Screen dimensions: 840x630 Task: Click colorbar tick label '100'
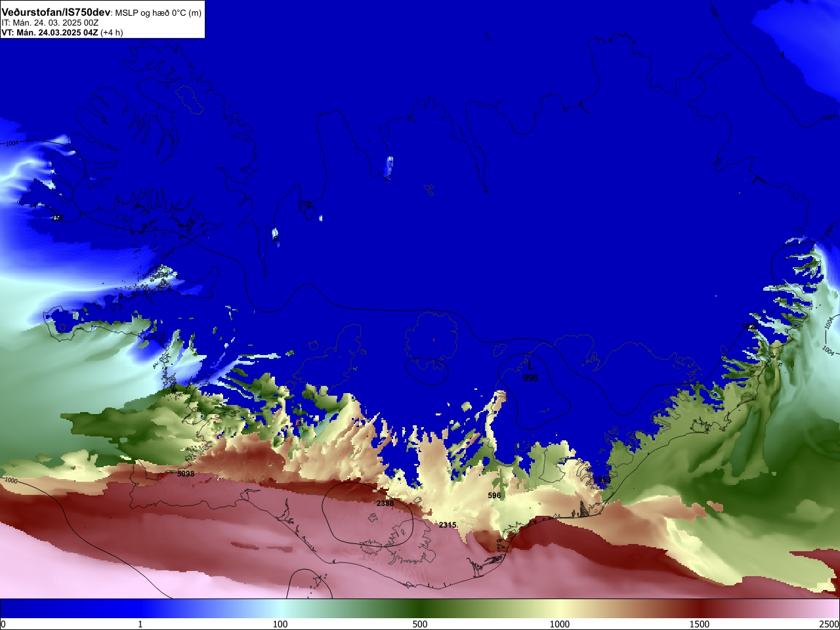(x=280, y=624)
